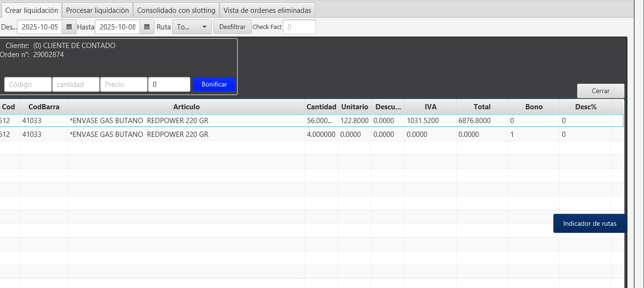
Task: Switch to Procesar liquidación tab
Action: 97,10
